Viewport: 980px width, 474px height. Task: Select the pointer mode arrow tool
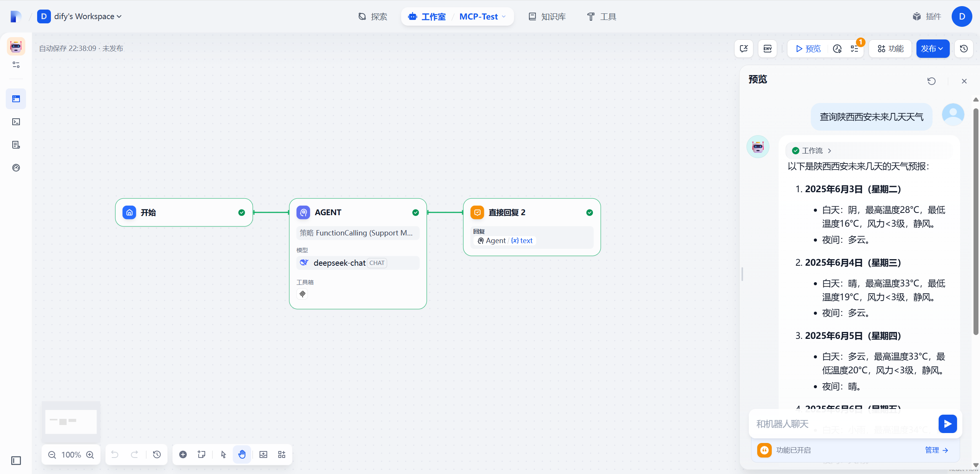[224, 454]
